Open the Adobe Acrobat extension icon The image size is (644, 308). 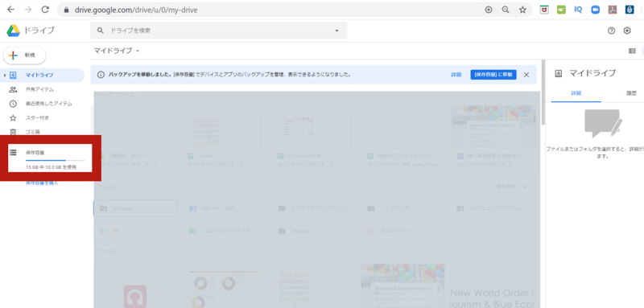(x=613, y=10)
